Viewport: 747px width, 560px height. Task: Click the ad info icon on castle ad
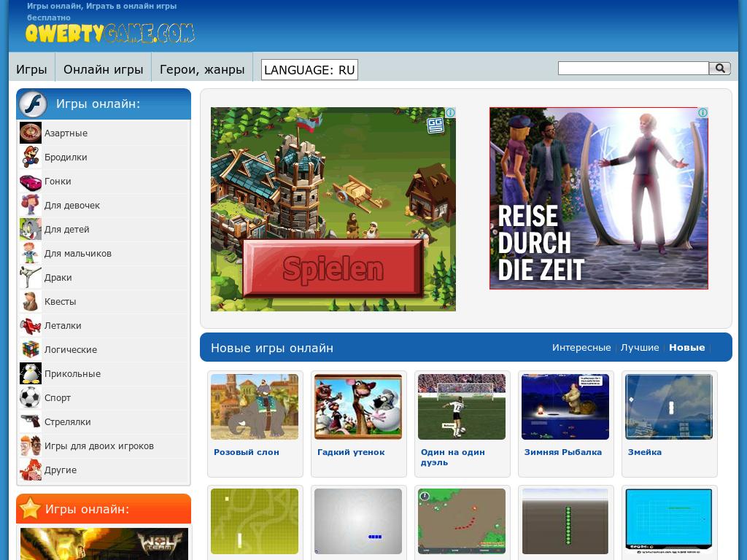click(450, 113)
